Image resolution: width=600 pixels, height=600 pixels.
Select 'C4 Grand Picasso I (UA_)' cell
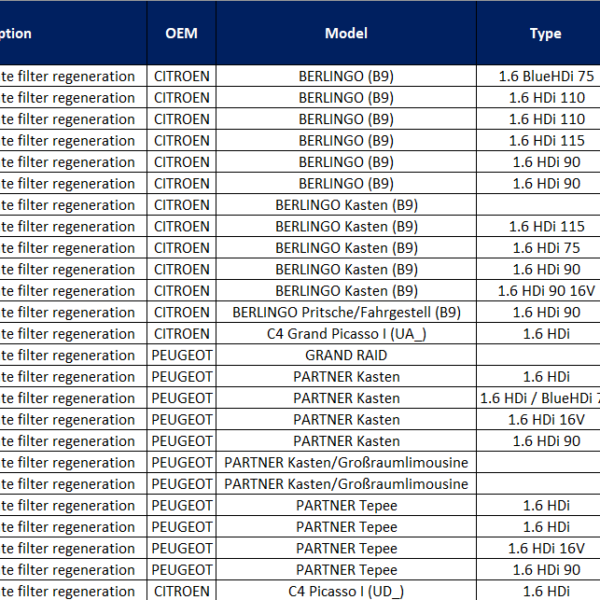point(346,333)
